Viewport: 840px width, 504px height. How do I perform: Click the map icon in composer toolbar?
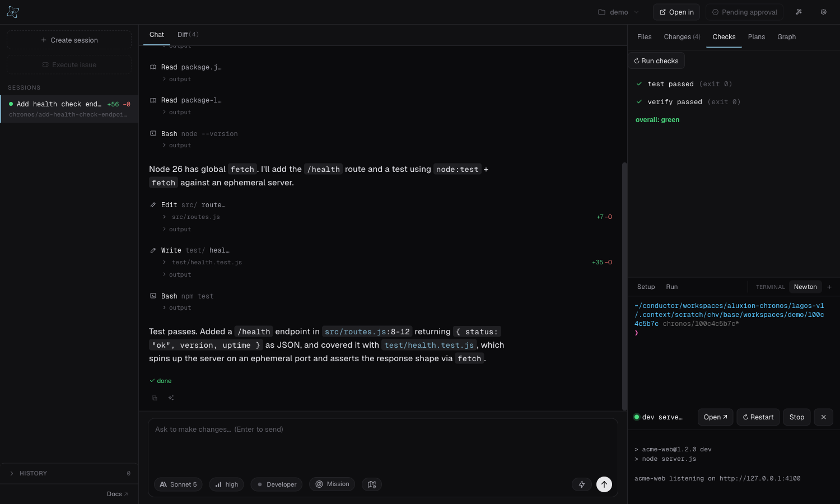coord(372,484)
